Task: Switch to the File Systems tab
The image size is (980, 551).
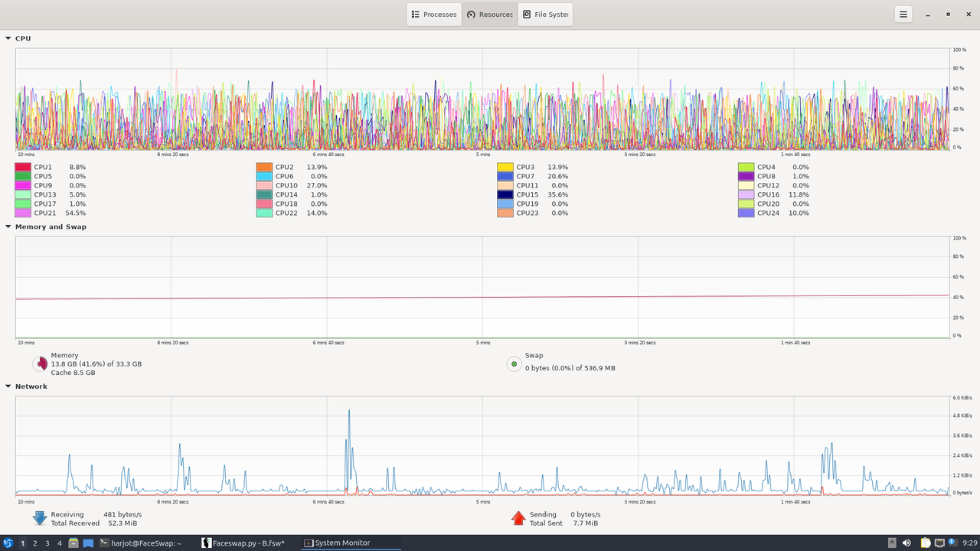Action: tap(545, 15)
